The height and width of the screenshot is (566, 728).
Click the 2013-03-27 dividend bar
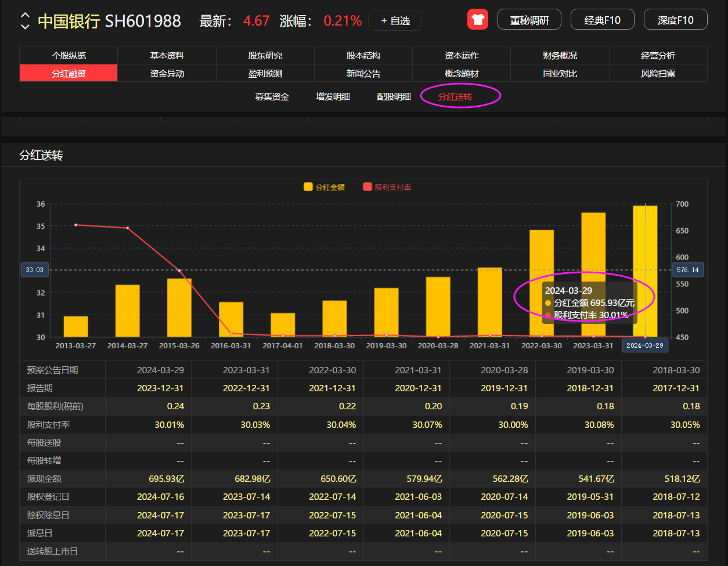point(75,326)
